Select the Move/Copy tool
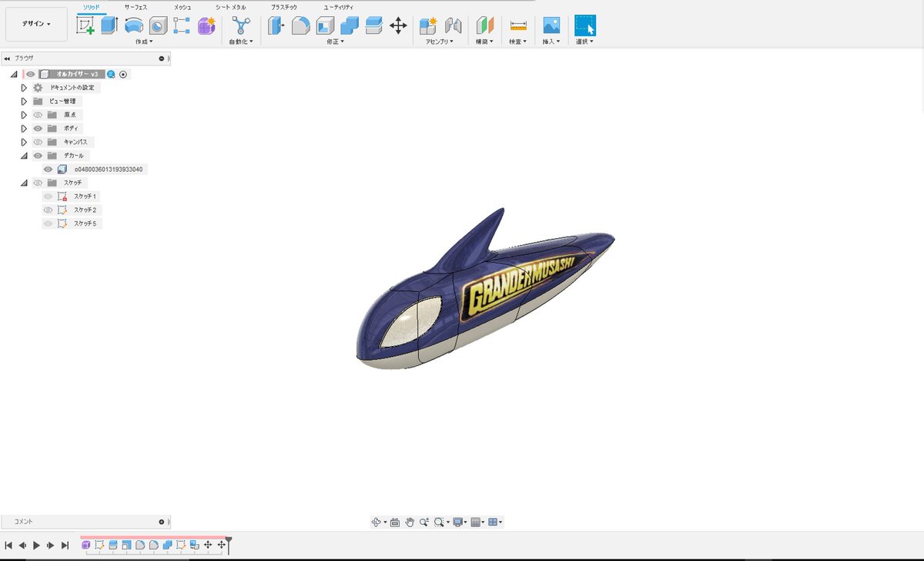The image size is (924, 561). pos(398,25)
